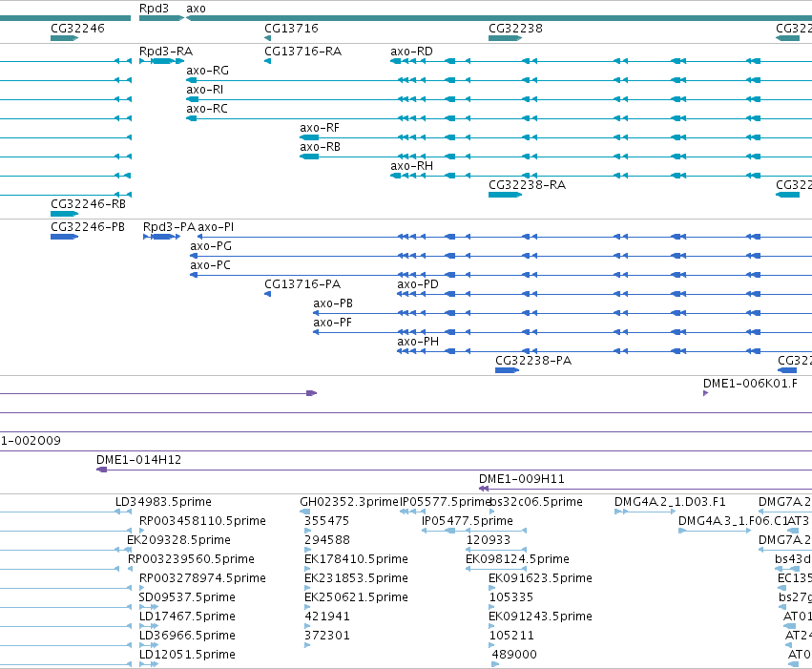The height and width of the screenshot is (669, 812).
Task: Click the EK091243.5prime EST label
Action: click(x=541, y=617)
